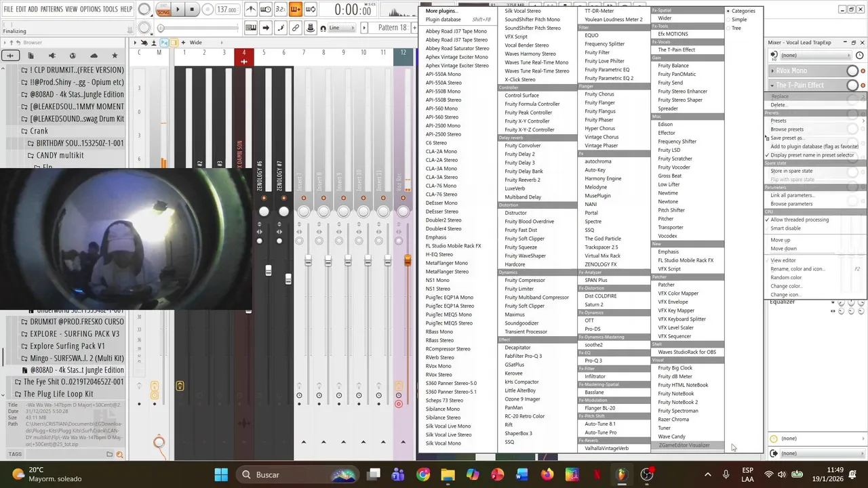
Task: Click 'More plugins...' entry
Action: 441,11
